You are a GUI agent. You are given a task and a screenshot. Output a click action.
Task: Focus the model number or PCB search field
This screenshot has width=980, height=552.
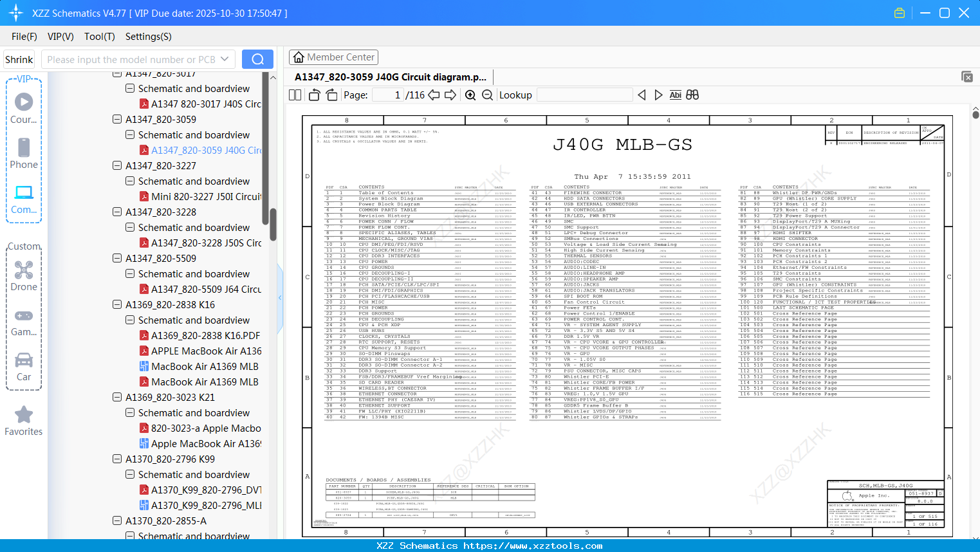click(131, 59)
